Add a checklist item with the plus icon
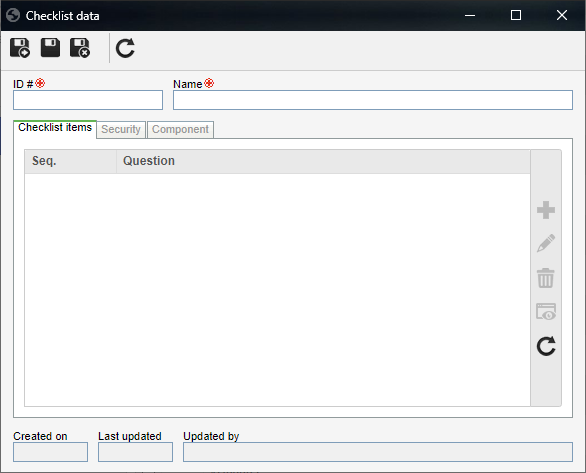586x473 pixels. click(546, 210)
